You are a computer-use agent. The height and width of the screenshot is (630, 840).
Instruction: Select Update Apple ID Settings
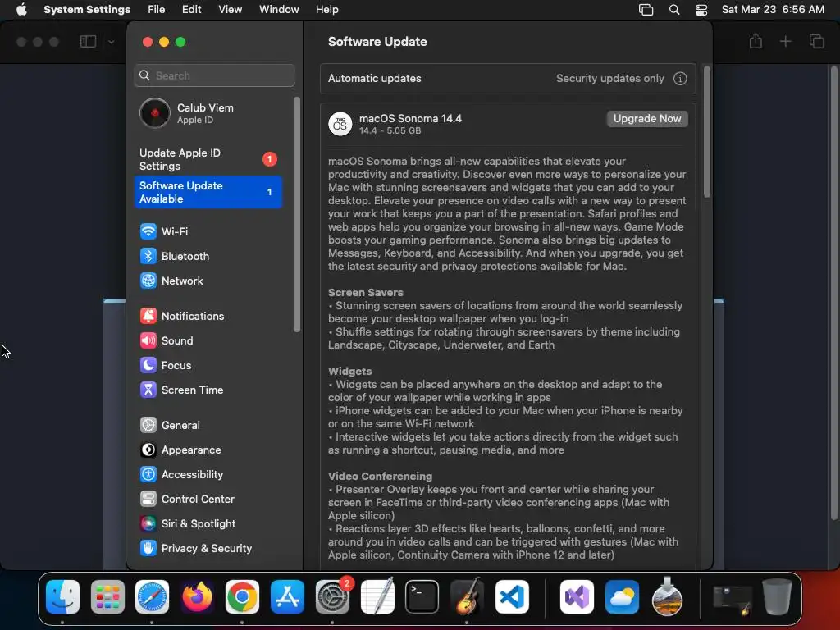(x=208, y=159)
